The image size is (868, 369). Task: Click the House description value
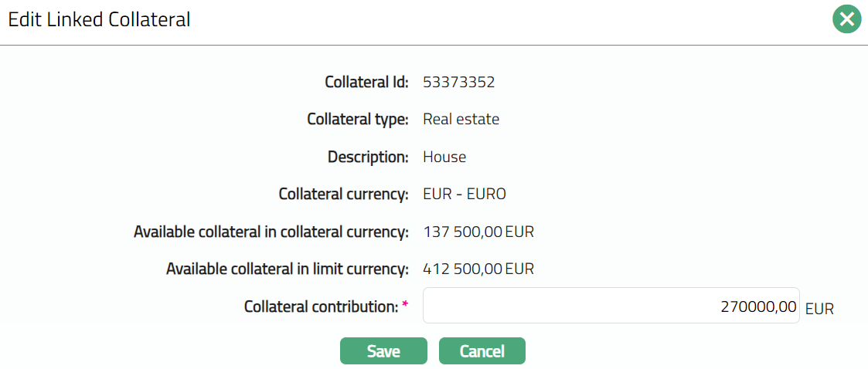click(444, 157)
